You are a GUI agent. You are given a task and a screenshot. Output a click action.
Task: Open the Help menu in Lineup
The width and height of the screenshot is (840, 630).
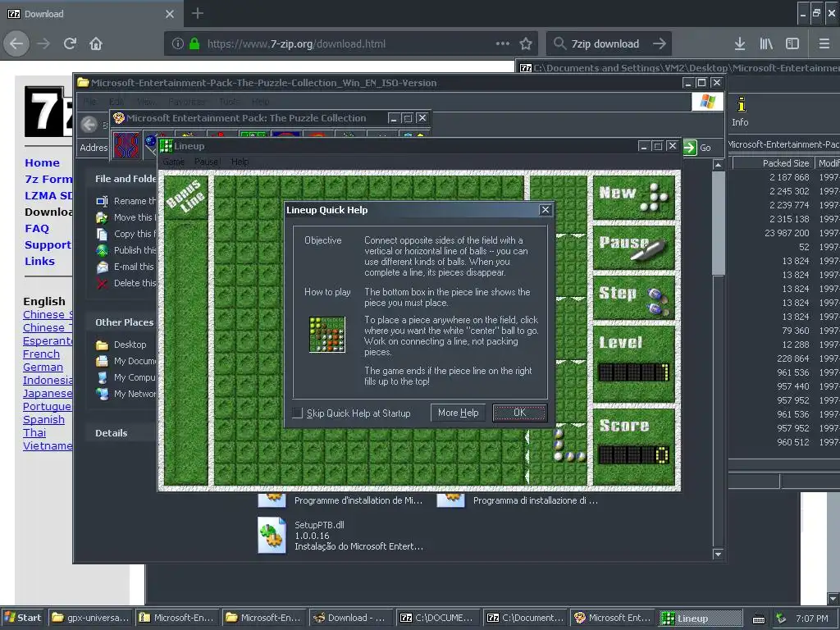click(240, 162)
